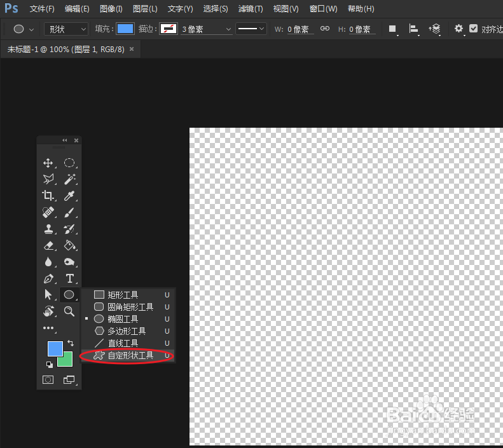Swap foreground and background colors
The width and height of the screenshot is (503, 448).
point(71,343)
